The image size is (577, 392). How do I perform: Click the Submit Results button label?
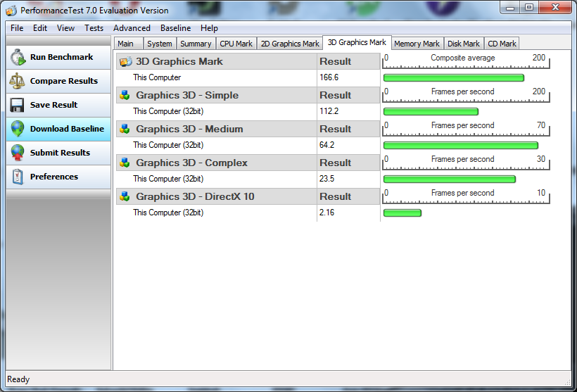pyautogui.click(x=60, y=153)
